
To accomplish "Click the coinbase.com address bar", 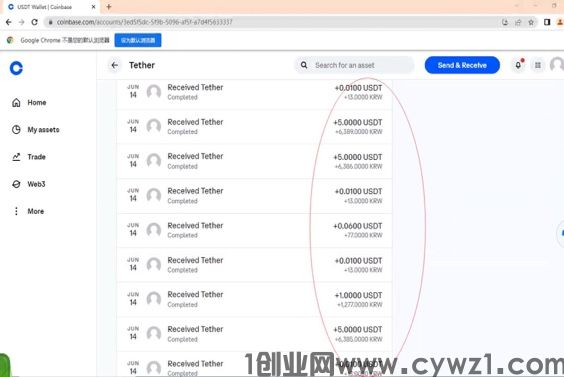I will click(x=273, y=22).
